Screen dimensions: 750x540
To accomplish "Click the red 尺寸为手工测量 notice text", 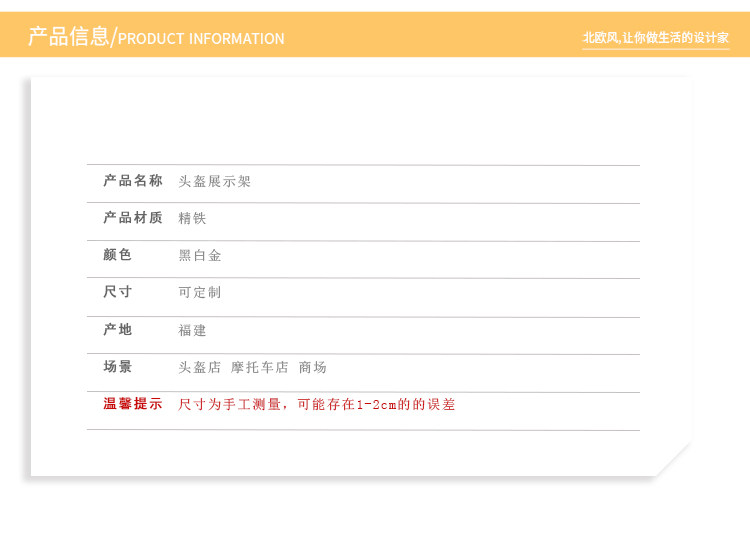I will [x=229, y=405].
